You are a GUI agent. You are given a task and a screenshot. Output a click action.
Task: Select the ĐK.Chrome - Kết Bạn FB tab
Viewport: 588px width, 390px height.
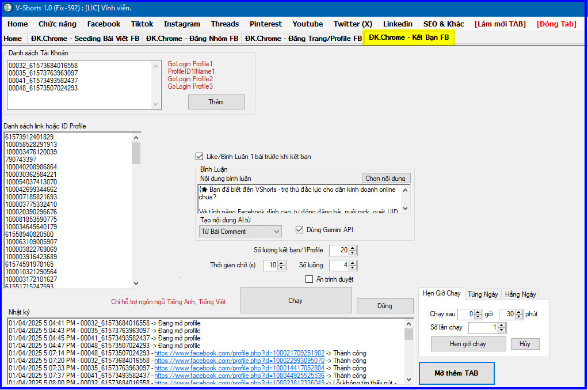408,37
